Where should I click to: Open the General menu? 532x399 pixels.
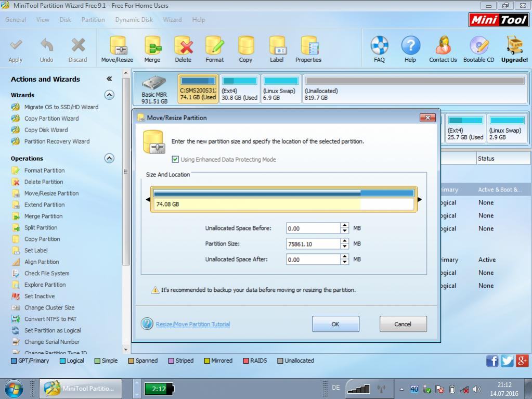[x=16, y=20]
